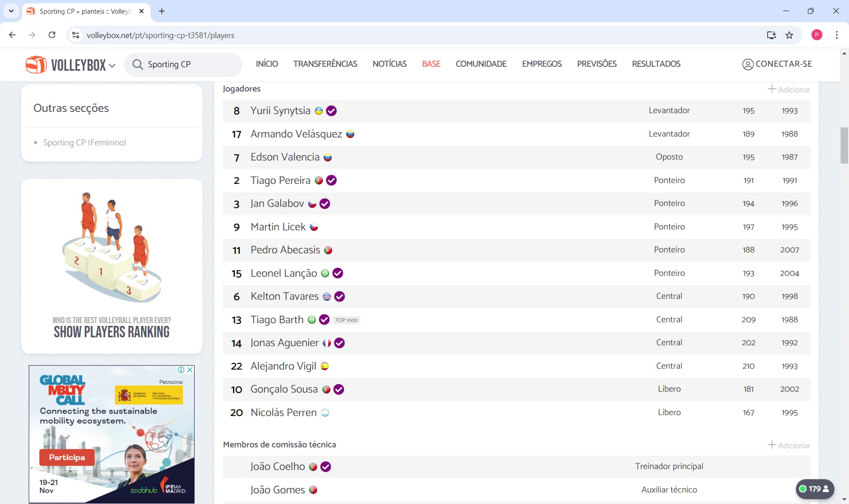The image size is (849, 504).
Task: Click Tiago Barth's verified badge
Action: pyautogui.click(x=325, y=320)
